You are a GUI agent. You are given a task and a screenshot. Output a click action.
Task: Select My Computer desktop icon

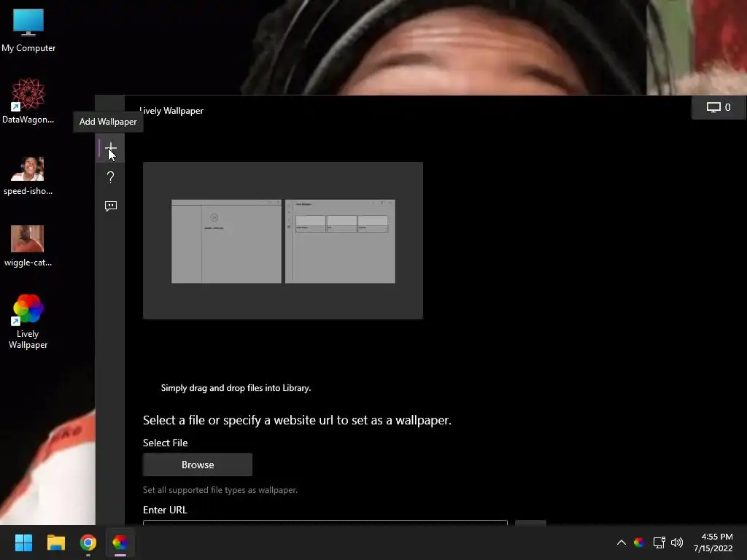28,30
